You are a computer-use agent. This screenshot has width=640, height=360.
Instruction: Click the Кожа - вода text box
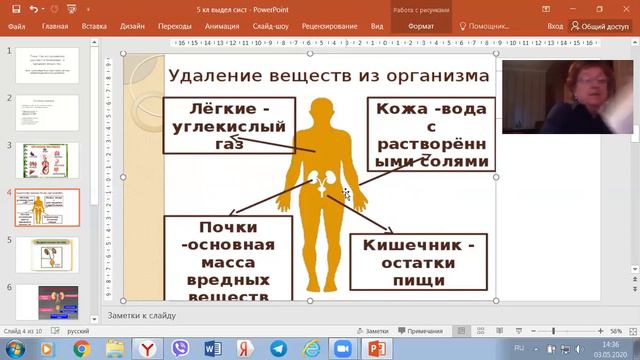[x=431, y=134]
